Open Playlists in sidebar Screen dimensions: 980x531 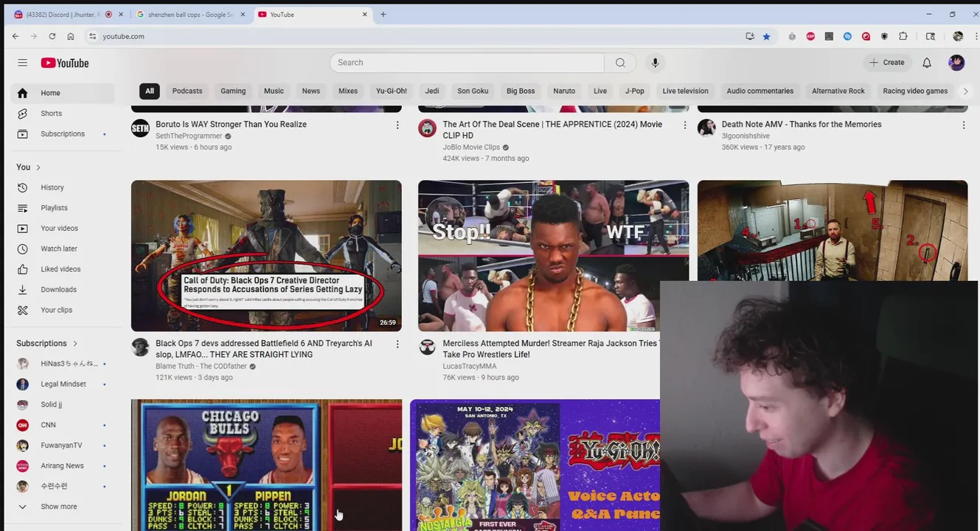pos(63,208)
